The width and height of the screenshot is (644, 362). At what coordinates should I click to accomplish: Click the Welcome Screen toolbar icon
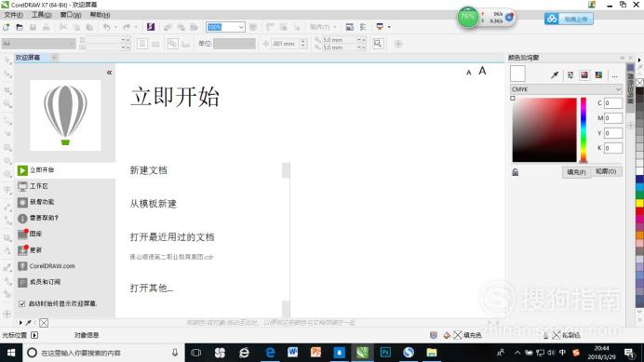click(350, 27)
